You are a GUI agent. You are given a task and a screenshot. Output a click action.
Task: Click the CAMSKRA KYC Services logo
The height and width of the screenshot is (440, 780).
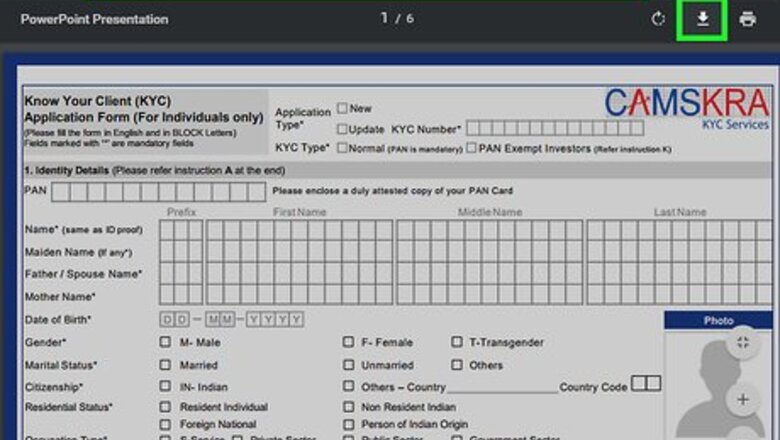(x=687, y=109)
